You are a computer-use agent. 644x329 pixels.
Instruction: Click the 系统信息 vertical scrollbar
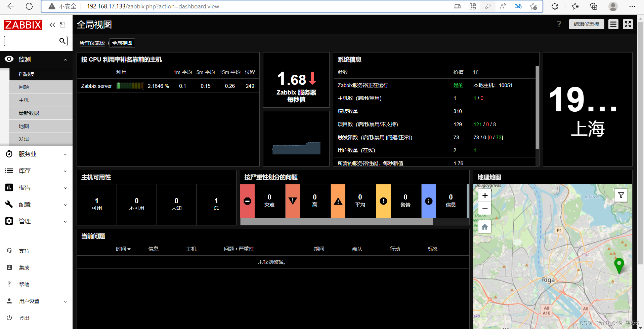(537, 108)
